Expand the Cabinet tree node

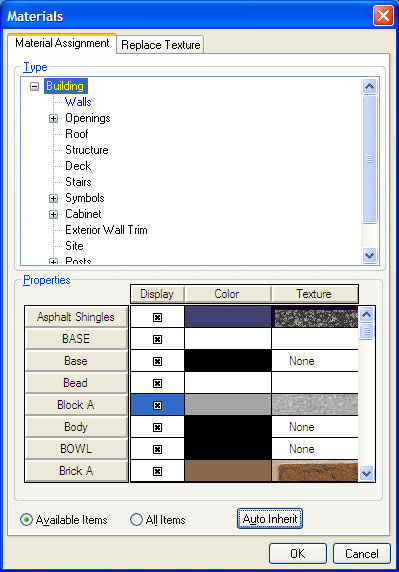tap(53, 214)
